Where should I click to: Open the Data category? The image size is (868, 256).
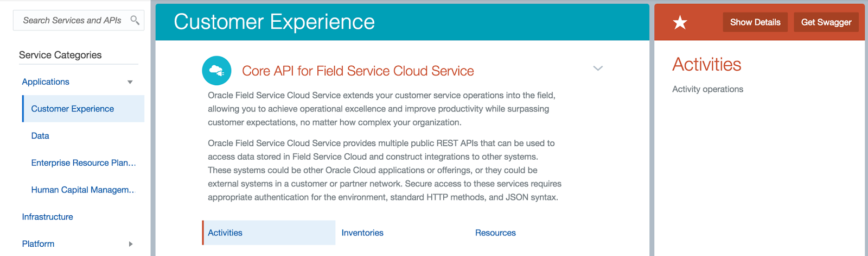[40, 136]
